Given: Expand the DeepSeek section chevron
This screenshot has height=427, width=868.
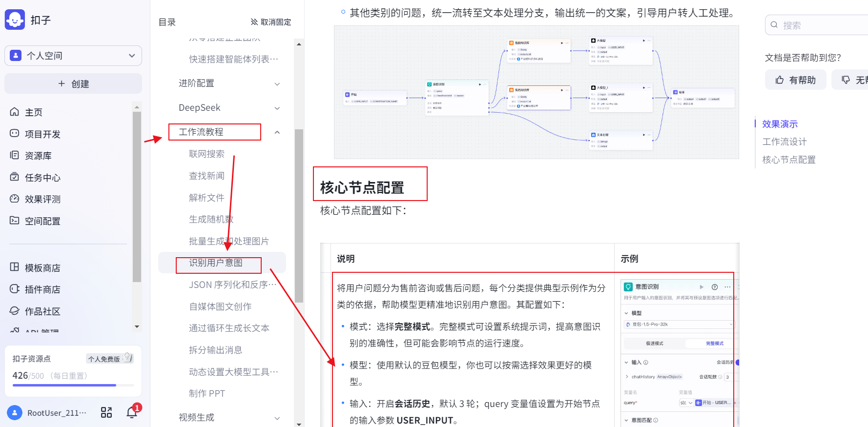Looking at the screenshot, I should click(x=277, y=108).
